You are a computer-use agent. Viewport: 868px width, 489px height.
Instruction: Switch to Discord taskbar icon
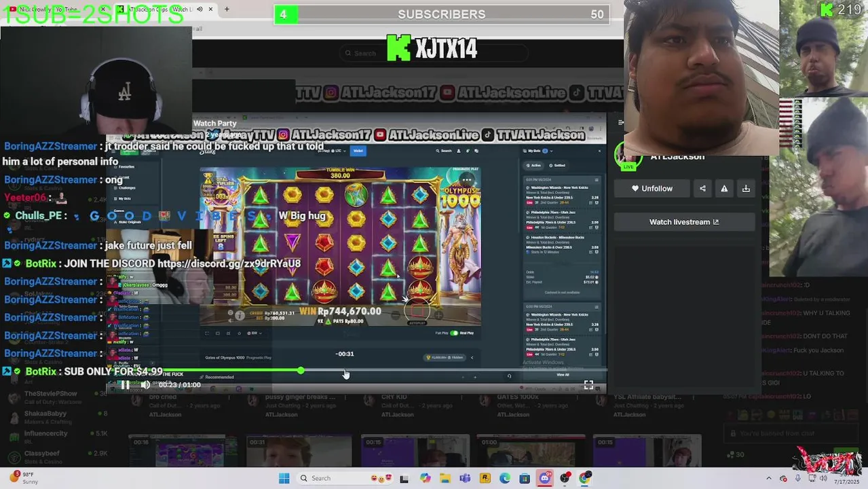pos(545,478)
